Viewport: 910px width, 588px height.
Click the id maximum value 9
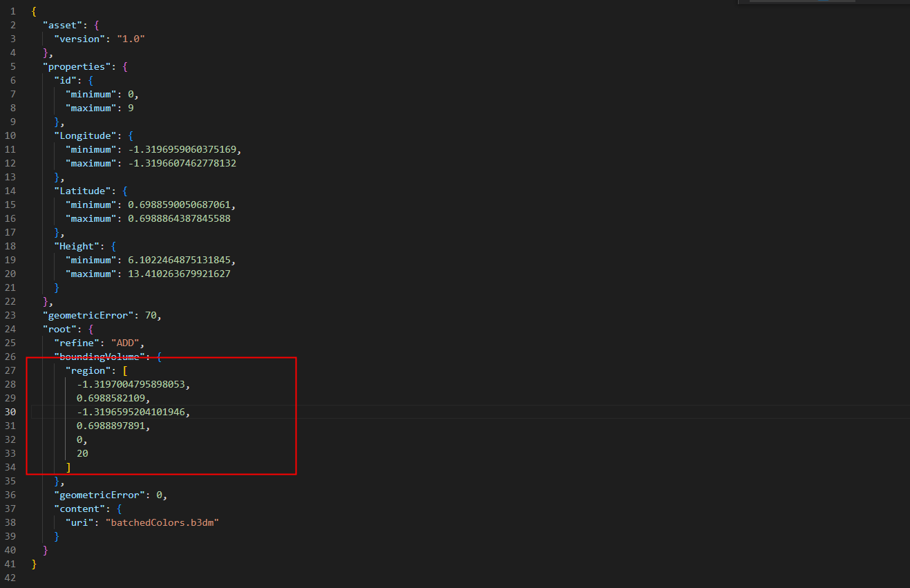(131, 108)
